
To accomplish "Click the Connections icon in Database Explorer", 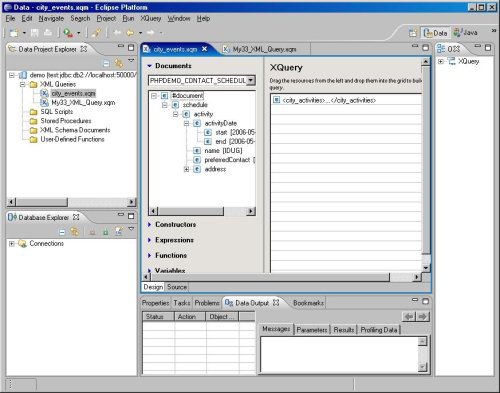I will [23, 244].
